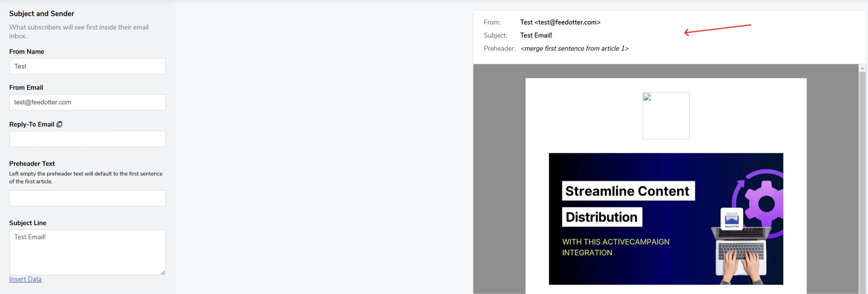Click the preview sender "Test <test@feedotter.com>"
The image size is (868, 294).
pos(560,22)
